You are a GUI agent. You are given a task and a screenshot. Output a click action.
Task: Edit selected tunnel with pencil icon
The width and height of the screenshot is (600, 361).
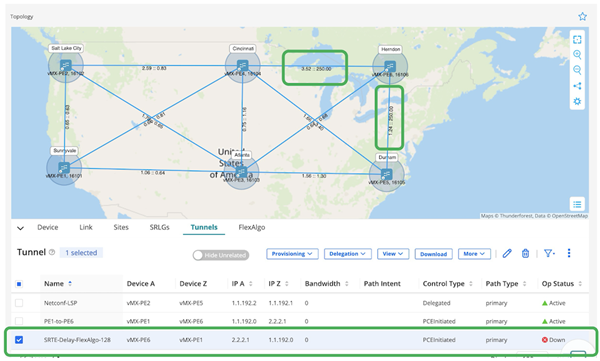tap(507, 253)
